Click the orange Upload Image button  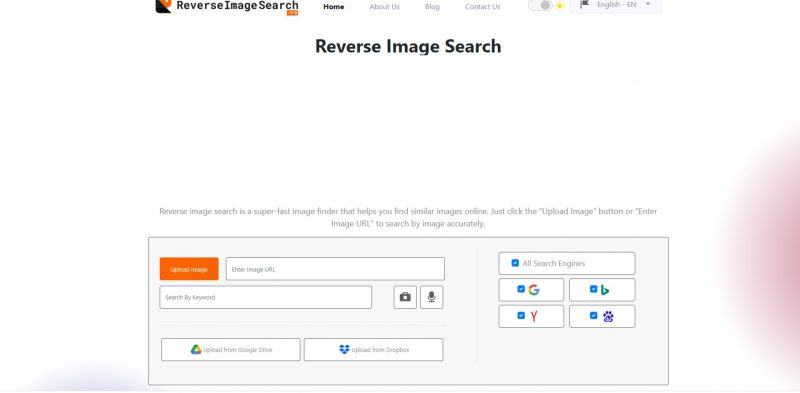click(189, 269)
